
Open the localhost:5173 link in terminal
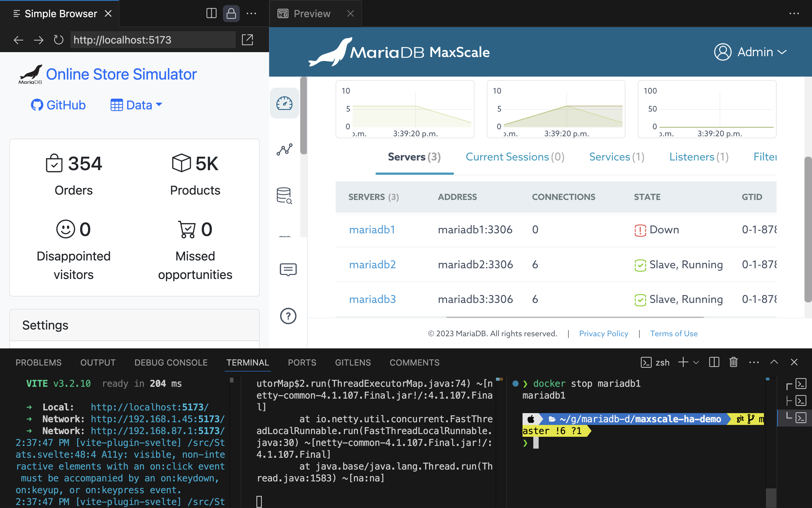pyautogui.click(x=150, y=407)
